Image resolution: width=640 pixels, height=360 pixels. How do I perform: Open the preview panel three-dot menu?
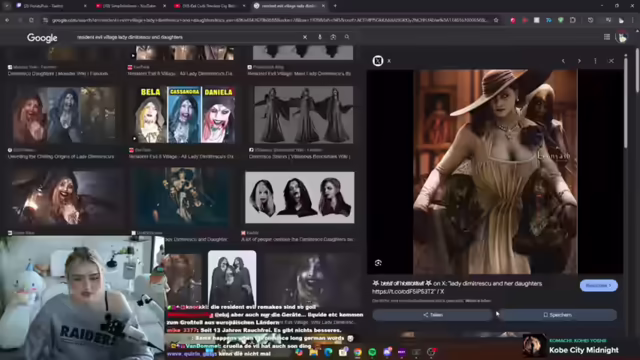[x=595, y=61]
